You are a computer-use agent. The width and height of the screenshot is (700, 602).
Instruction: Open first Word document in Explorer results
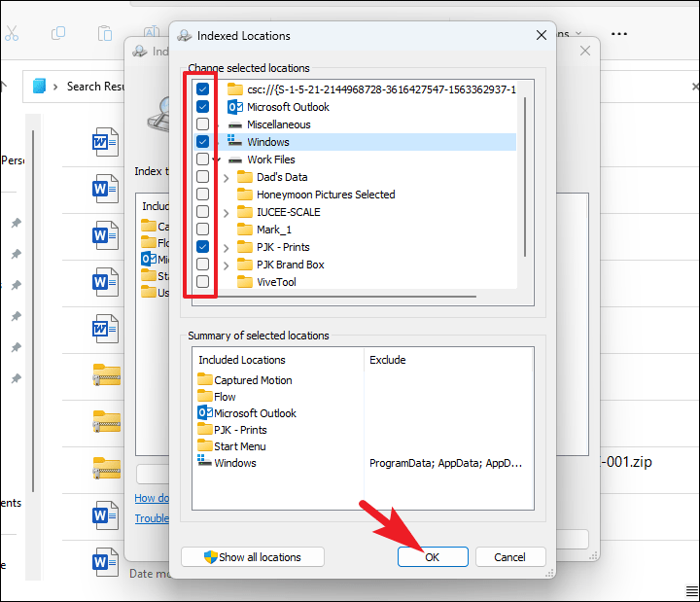[x=105, y=142]
